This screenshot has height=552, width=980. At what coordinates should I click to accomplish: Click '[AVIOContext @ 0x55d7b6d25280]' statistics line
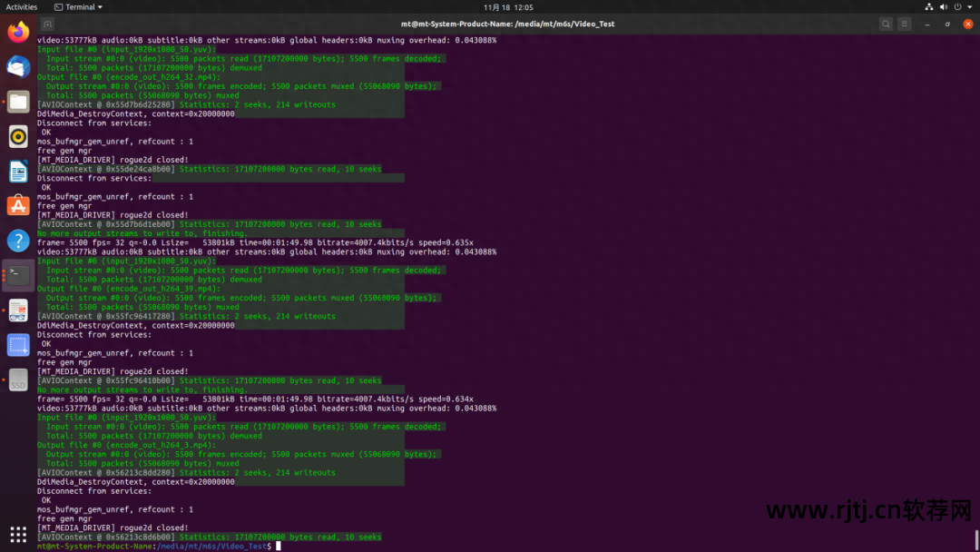[x=186, y=104]
